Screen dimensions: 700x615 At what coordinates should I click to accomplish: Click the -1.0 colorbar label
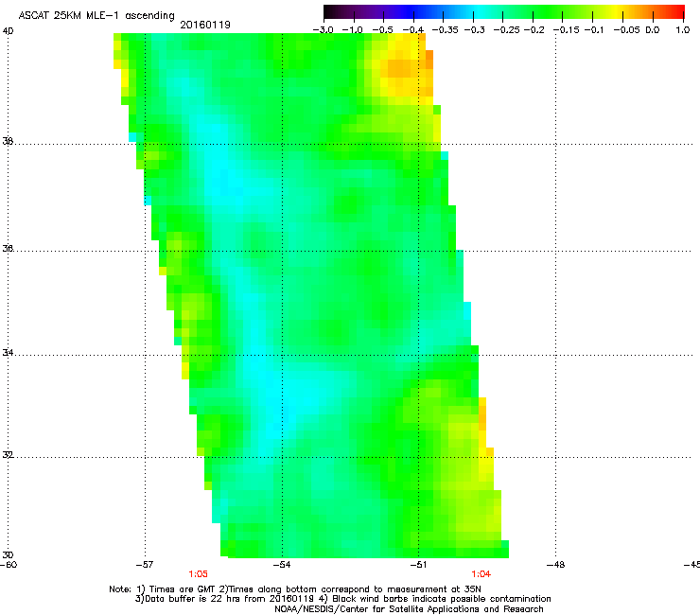[353, 30]
